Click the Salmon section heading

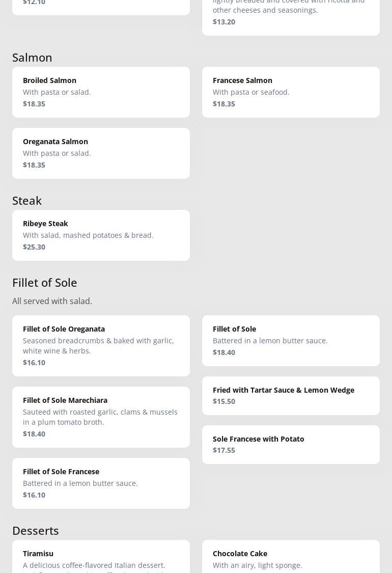point(32,58)
